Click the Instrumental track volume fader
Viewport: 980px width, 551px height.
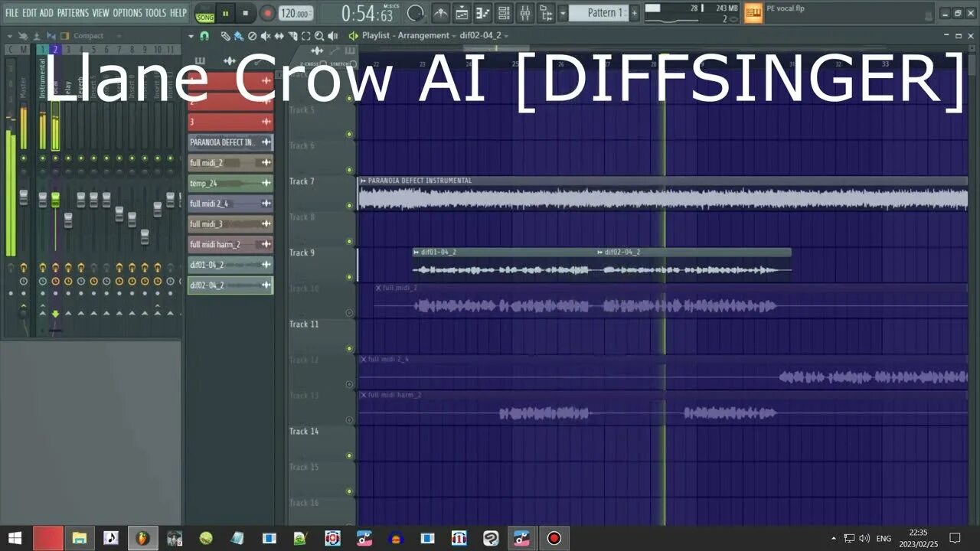tap(42, 199)
